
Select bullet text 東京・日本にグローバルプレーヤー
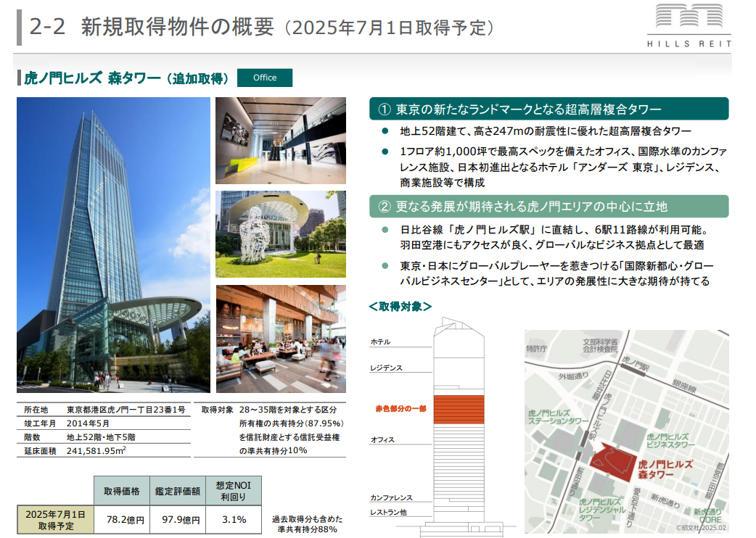click(556, 273)
